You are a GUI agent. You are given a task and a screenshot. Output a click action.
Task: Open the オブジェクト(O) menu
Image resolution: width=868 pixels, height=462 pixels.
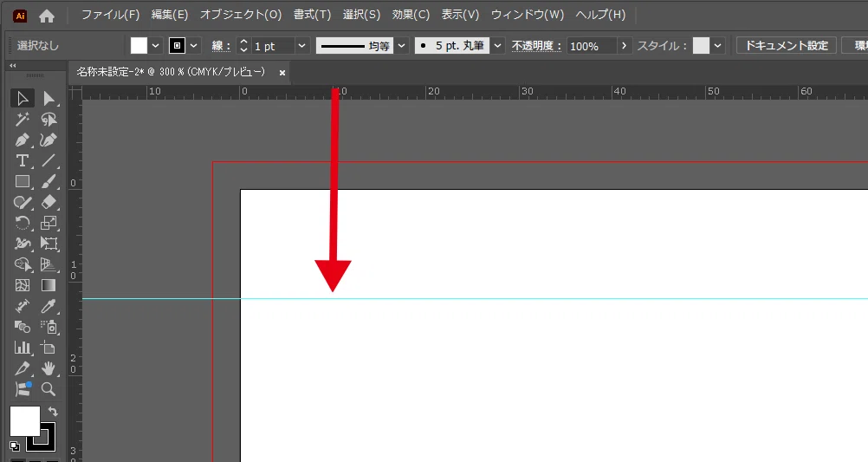[241, 15]
